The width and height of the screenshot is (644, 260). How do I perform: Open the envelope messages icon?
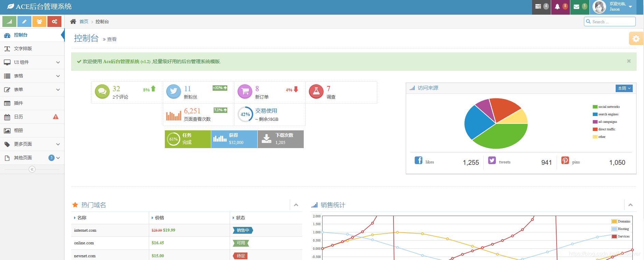click(576, 6)
